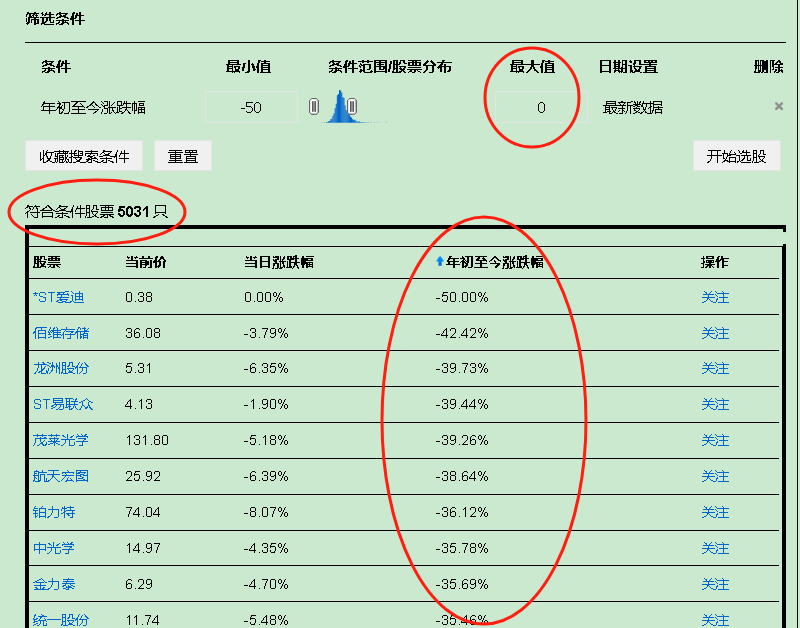Click the 符合条件股票 5031 只 result count
800x628 pixels.
pyautogui.click(x=96, y=211)
